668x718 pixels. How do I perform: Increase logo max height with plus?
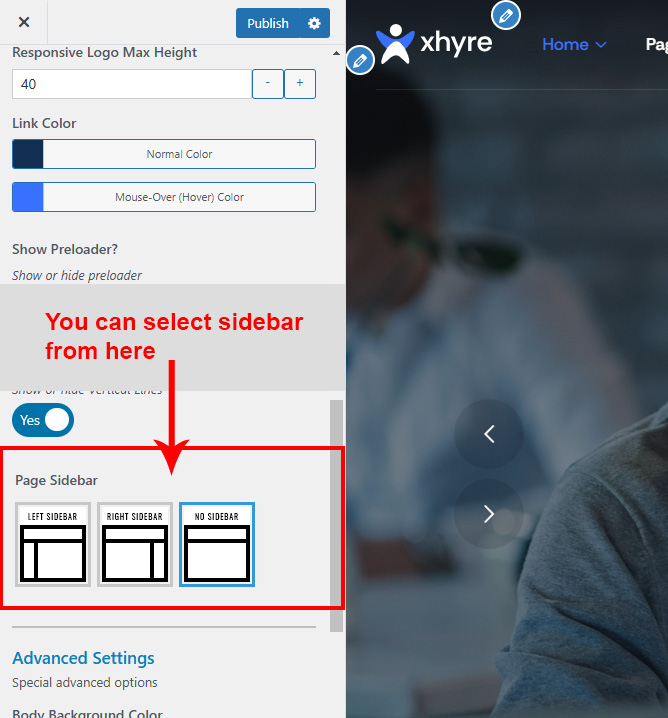[300, 84]
